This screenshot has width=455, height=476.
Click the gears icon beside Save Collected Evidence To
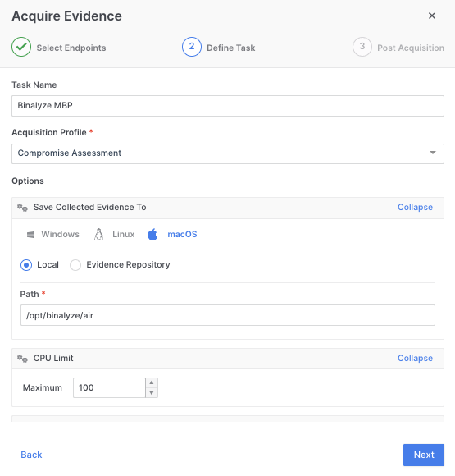pos(22,208)
